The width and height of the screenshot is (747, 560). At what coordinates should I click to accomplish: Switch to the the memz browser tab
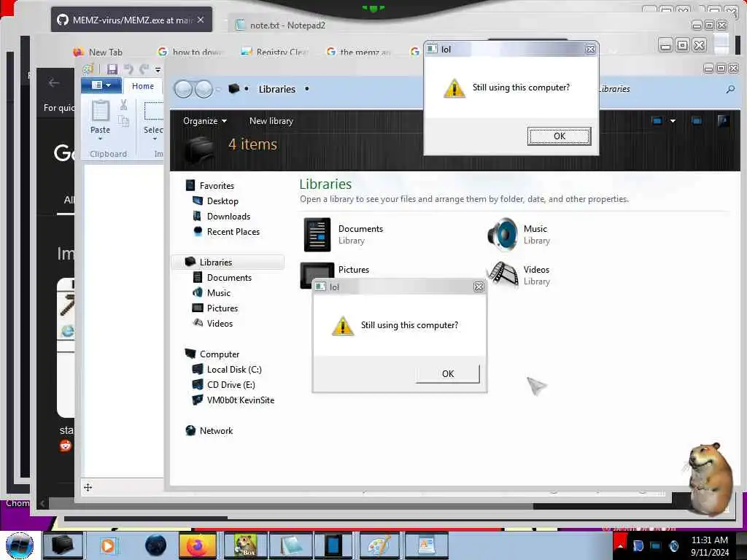[x=360, y=52]
